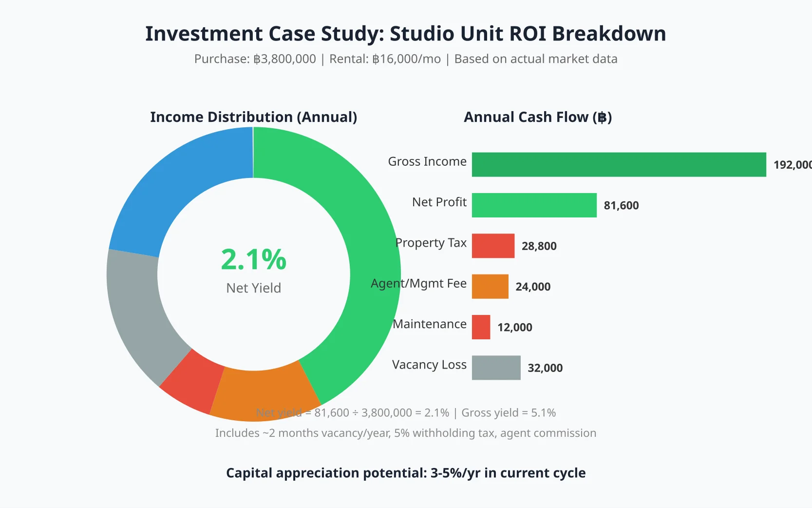This screenshot has height=508, width=812.
Task: Click the 'Agent/Mgmt Fee' axis label
Action: 419,284
